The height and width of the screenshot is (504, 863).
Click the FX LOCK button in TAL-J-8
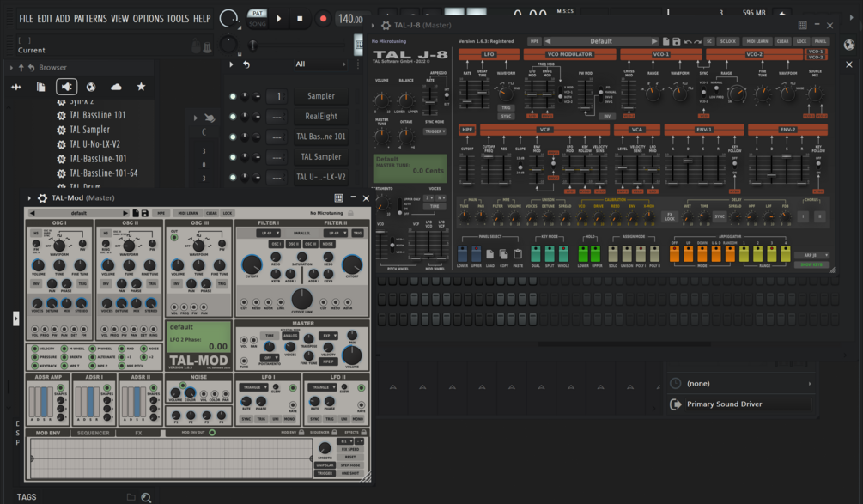click(670, 216)
